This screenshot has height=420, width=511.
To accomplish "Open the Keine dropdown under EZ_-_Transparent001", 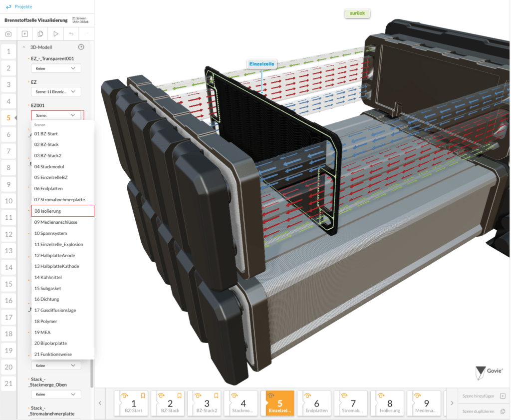I will pos(55,68).
